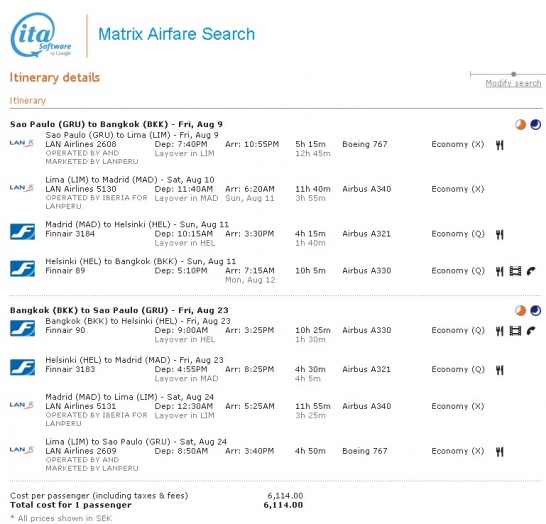
Task: Click the film entertainment icon for Finnair 90
Action: 515,331
